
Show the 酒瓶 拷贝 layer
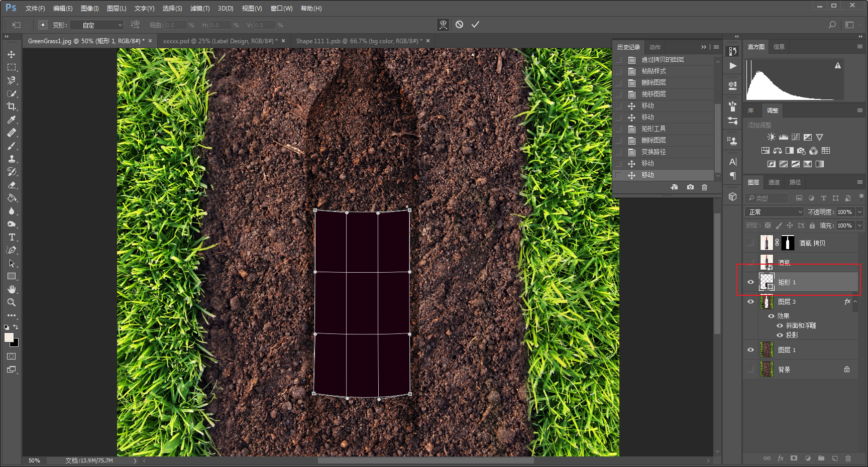750,243
